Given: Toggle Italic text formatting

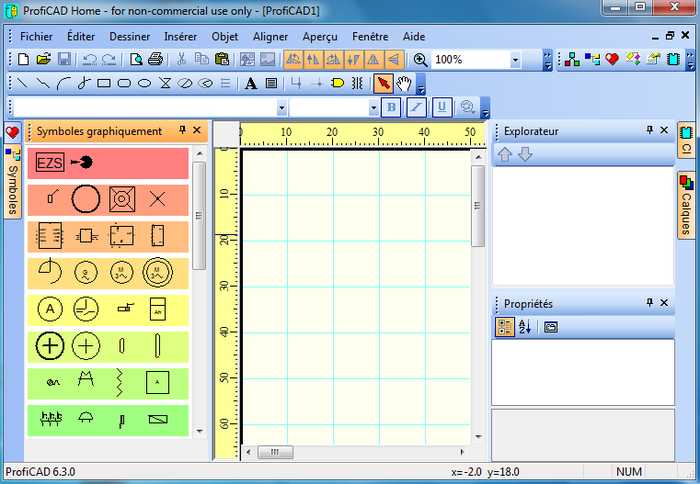Looking at the screenshot, I should [416, 108].
